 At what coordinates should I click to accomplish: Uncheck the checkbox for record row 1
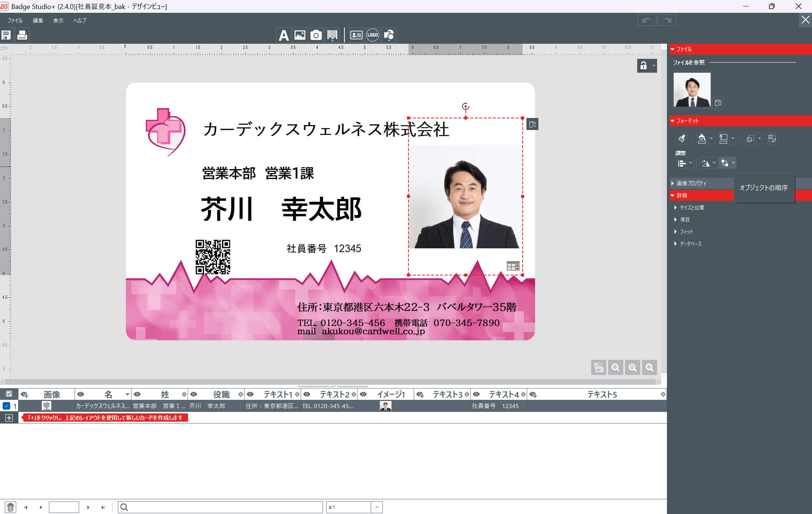(6, 406)
